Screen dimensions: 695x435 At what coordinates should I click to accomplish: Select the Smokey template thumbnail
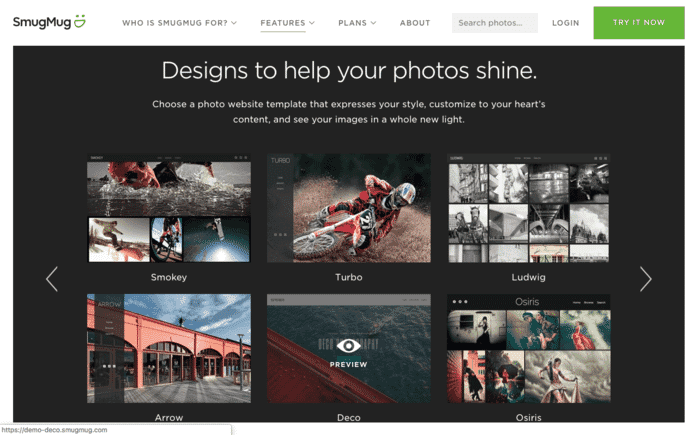169,208
